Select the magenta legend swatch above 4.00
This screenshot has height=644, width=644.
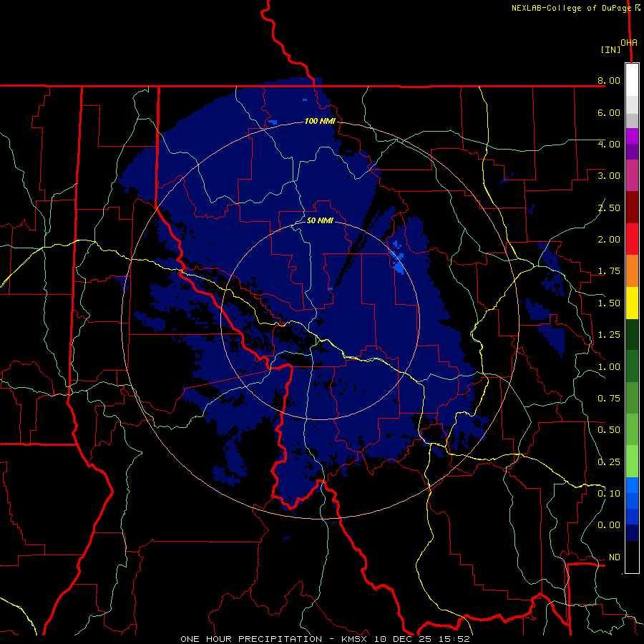632,136
